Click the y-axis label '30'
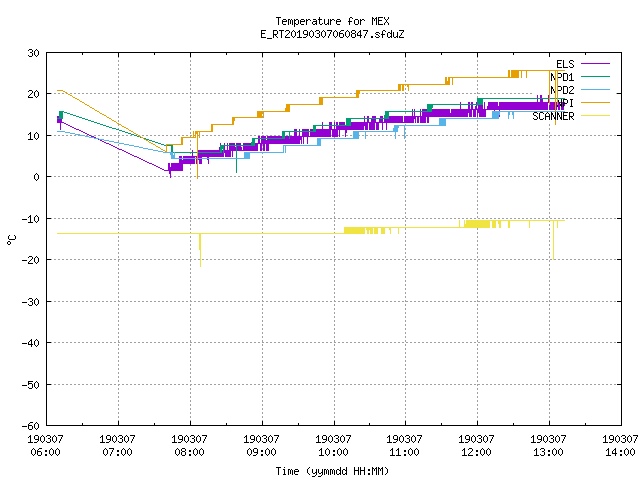The width and height of the screenshot is (640, 480). pyautogui.click(x=33, y=53)
